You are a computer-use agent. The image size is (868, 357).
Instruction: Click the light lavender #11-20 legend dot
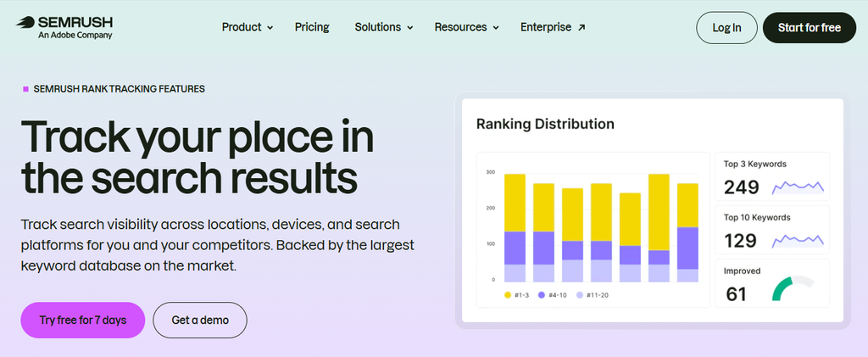580,295
